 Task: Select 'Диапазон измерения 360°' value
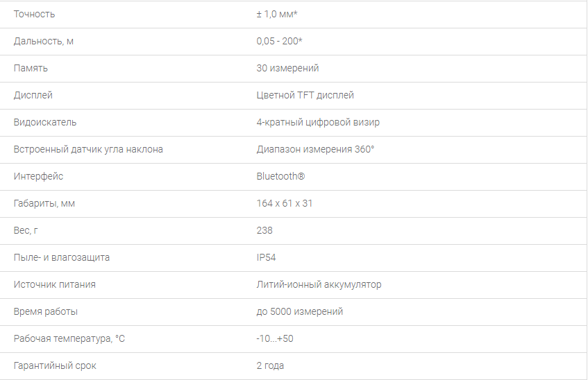tap(315, 149)
